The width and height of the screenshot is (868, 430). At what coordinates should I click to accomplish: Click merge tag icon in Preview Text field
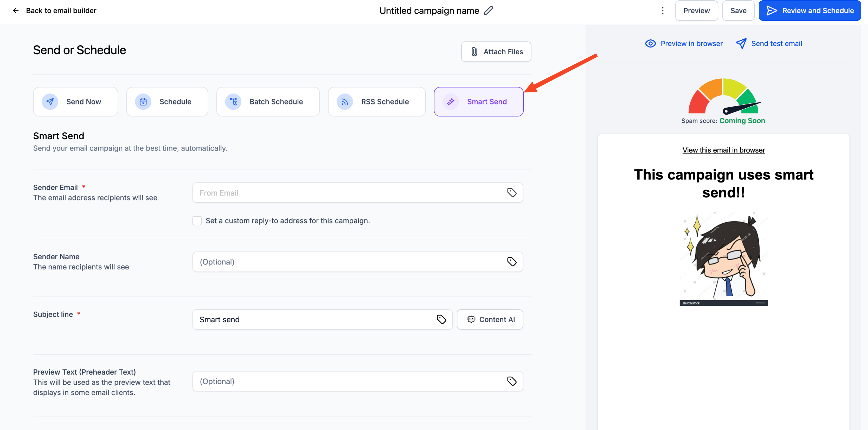pos(511,381)
